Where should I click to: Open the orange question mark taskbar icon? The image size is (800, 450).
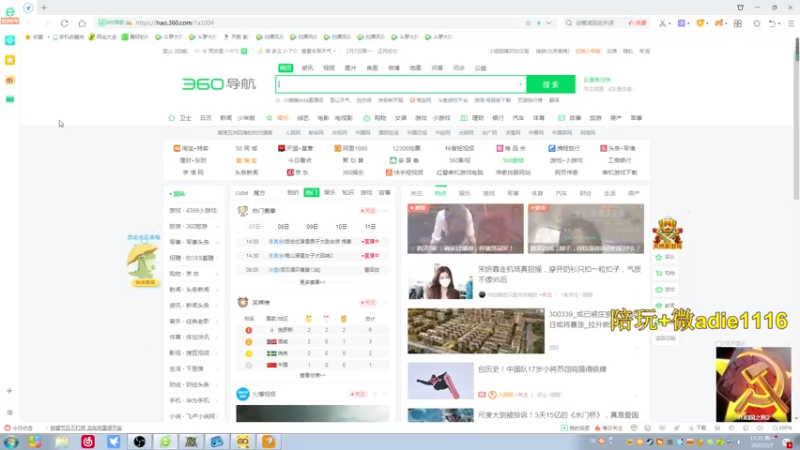[x=268, y=441]
